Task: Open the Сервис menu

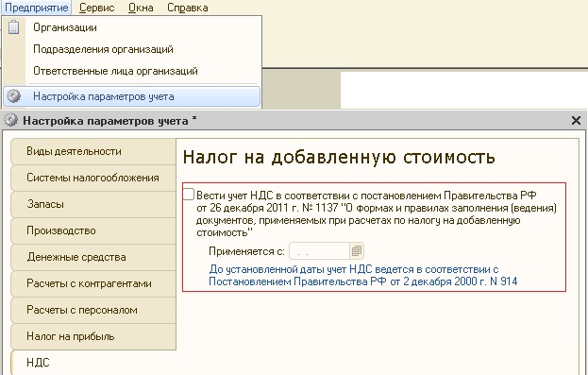Action: tap(97, 8)
